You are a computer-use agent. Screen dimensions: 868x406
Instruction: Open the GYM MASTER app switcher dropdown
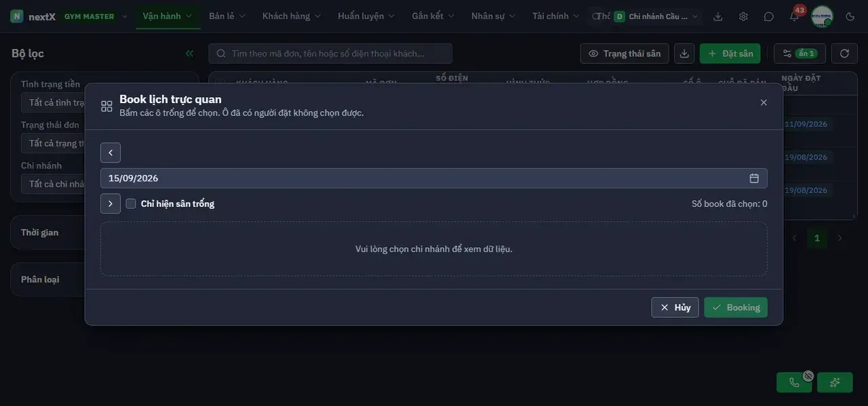tap(96, 16)
